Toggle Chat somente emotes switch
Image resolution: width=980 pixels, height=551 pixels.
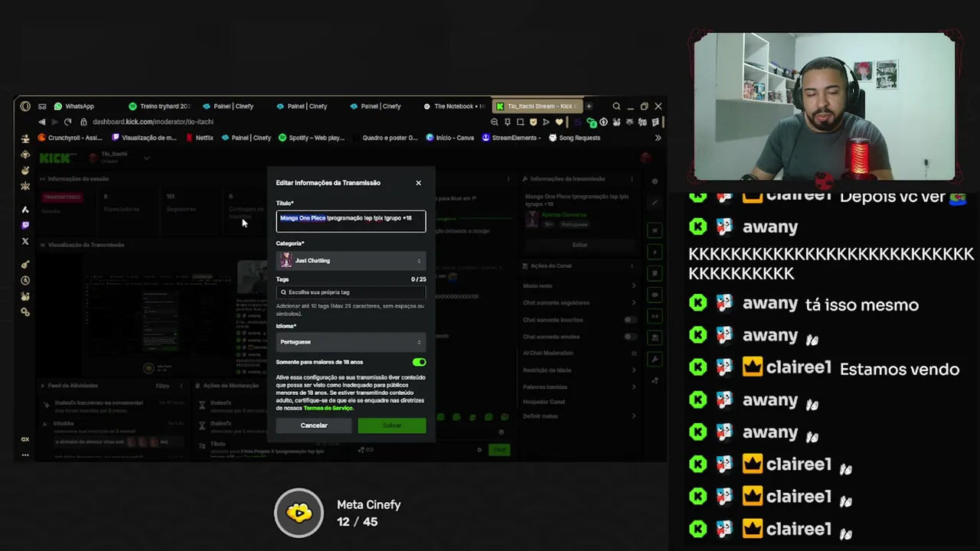[630, 337]
